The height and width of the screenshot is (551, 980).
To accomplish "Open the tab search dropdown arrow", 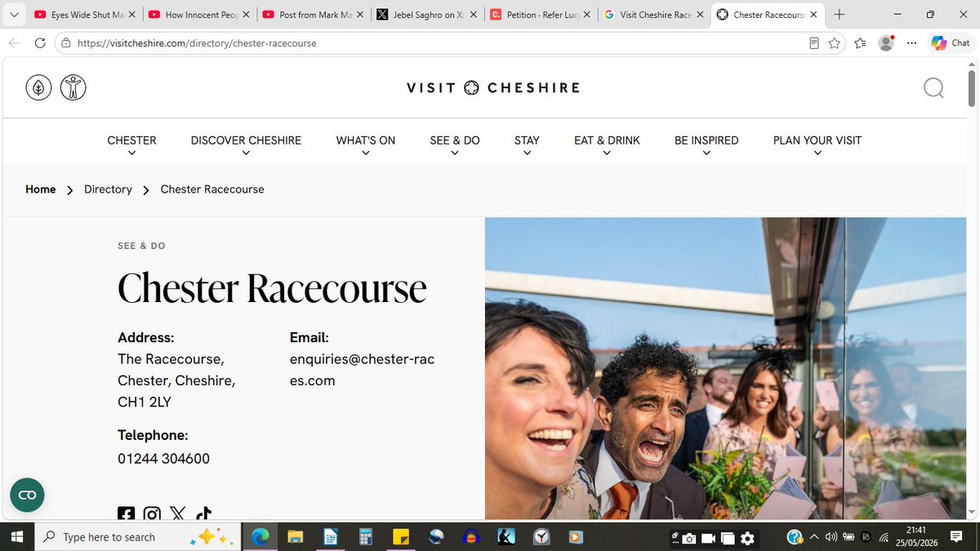I will 14,15.
